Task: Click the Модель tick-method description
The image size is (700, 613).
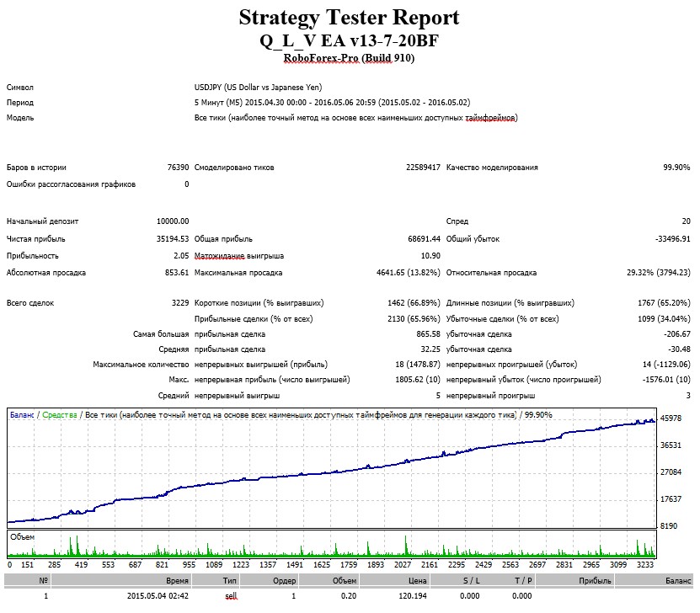Action: coord(355,118)
